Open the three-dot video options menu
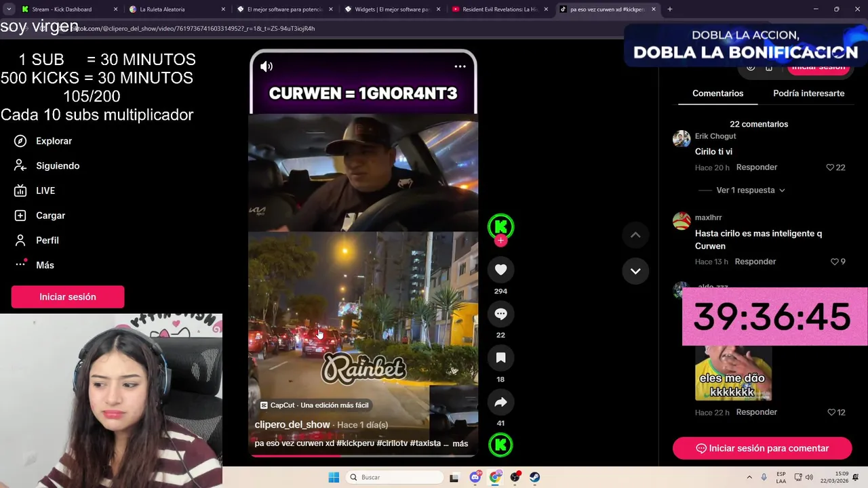 (x=460, y=66)
